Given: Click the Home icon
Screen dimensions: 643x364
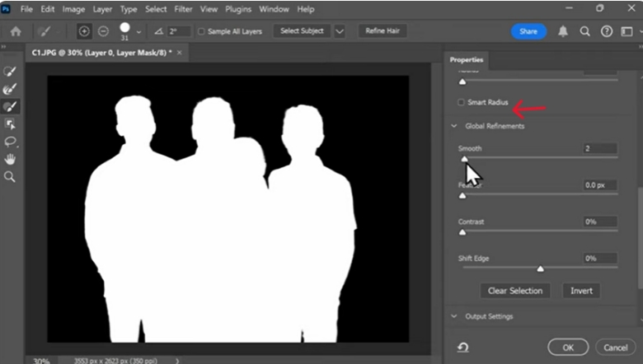Looking at the screenshot, I should coord(16,31).
